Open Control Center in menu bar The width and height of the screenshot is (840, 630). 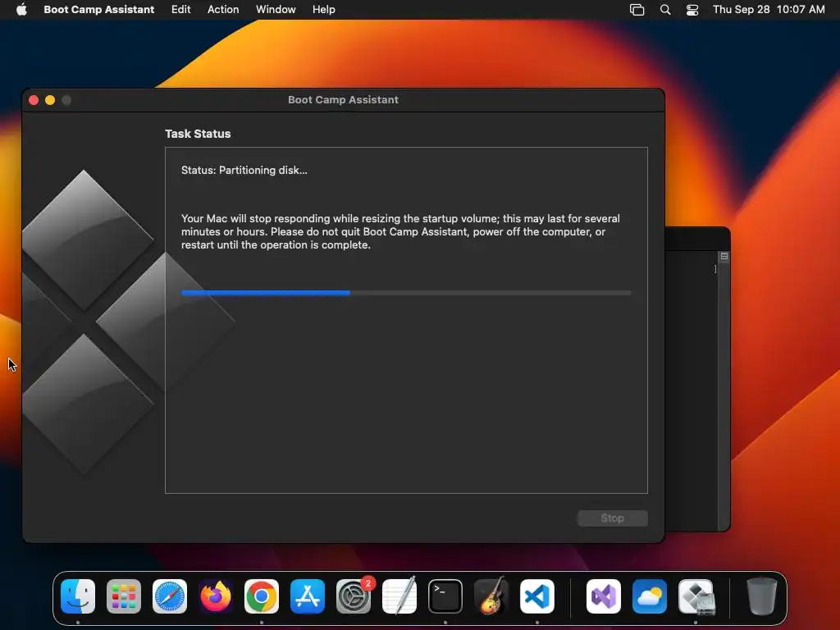click(x=692, y=10)
